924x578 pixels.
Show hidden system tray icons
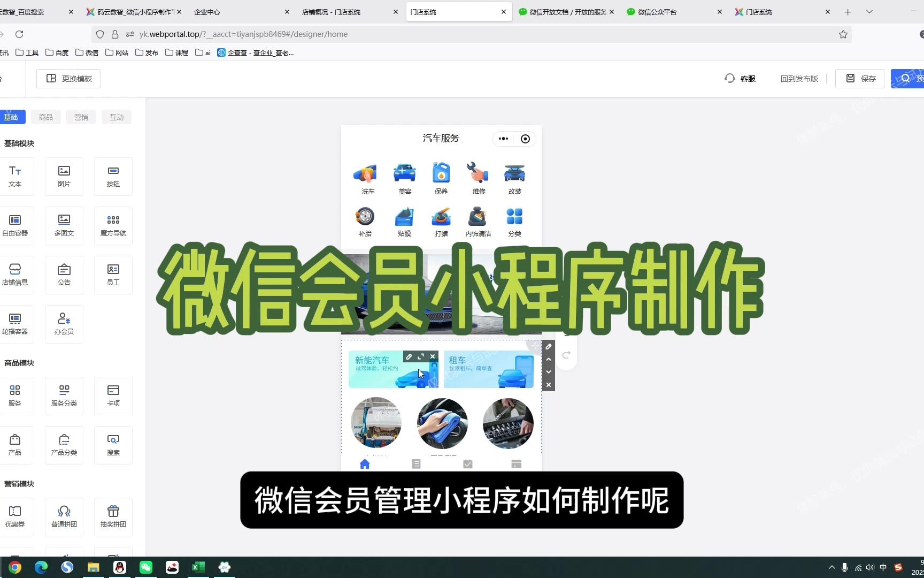[x=831, y=567]
